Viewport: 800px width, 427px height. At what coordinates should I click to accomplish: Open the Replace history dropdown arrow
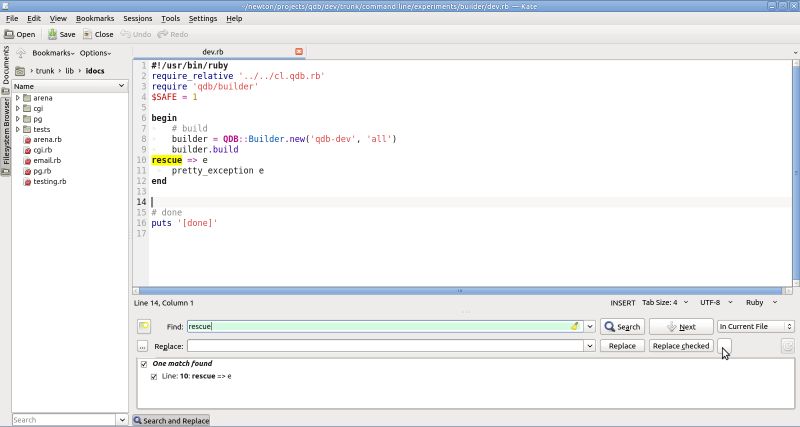click(590, 346)
